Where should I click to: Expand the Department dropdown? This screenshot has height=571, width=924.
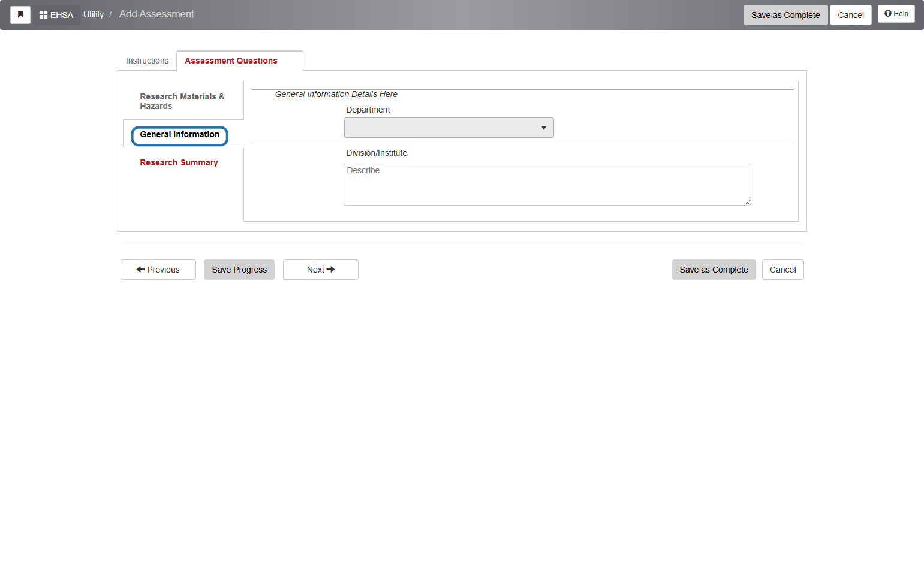click(449, 128)
